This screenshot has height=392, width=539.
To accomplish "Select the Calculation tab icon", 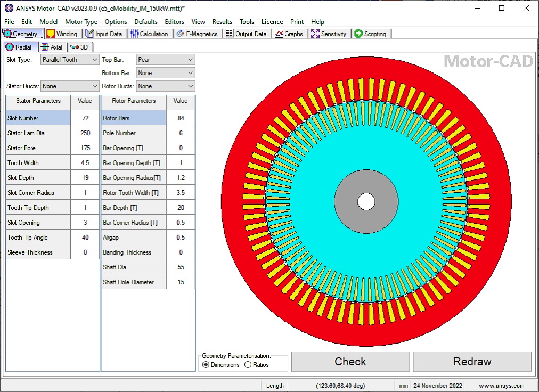I will [135, 34].
